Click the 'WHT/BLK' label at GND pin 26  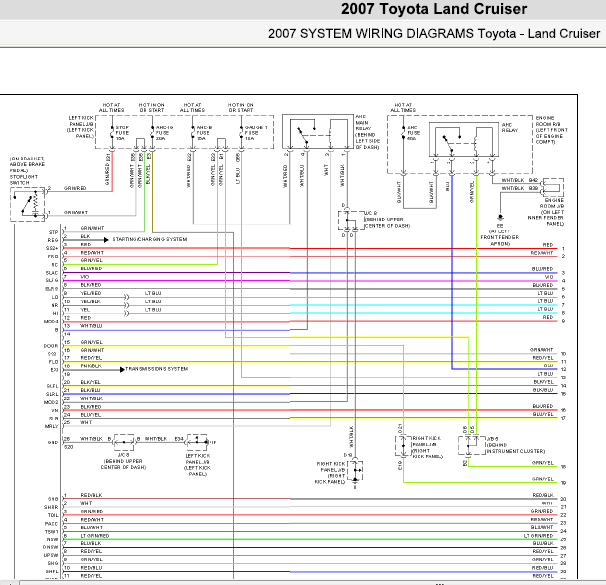92,439
